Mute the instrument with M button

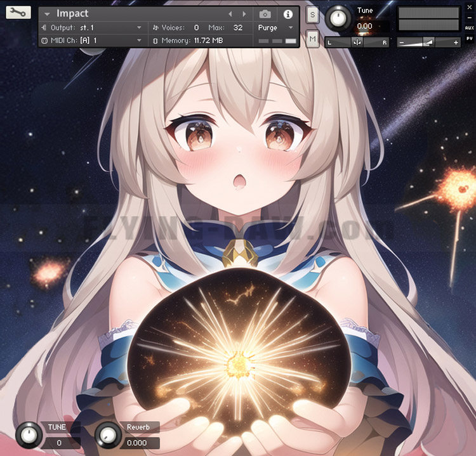312,39
